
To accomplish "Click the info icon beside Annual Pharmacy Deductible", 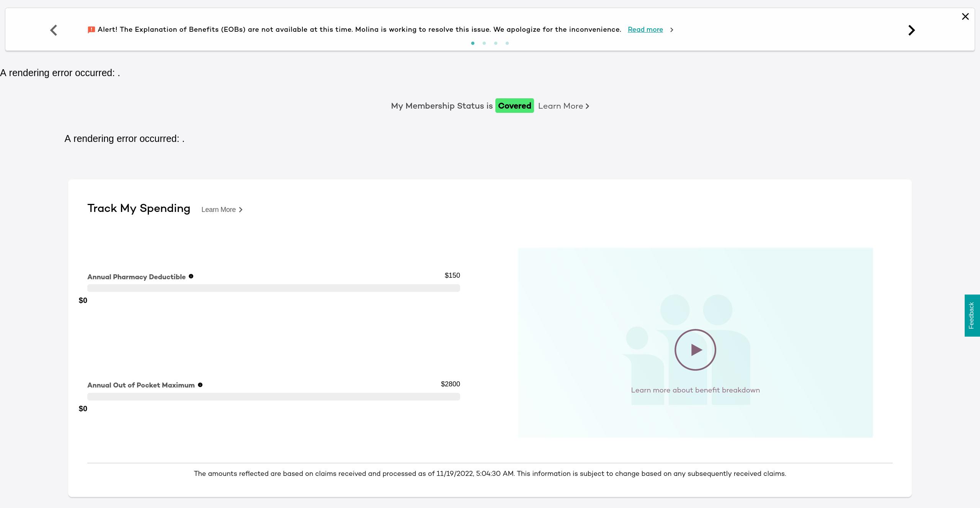I will pyautogui.click(x=191, y=276).
